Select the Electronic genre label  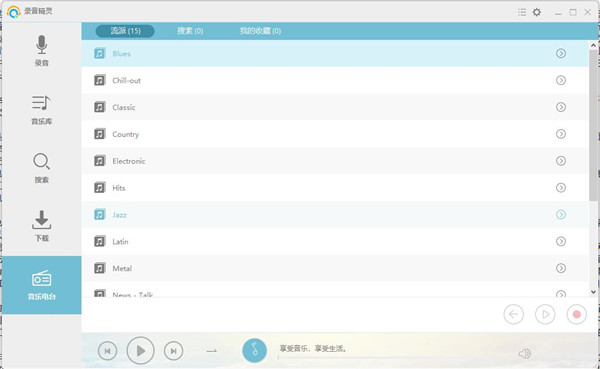click(129, 161)
